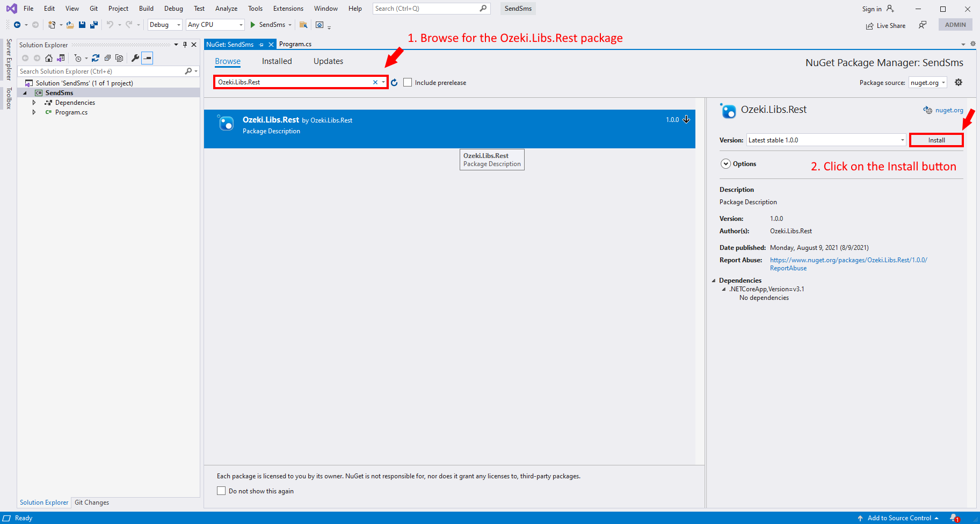Screen dimensions: 980x524
Task: Click the Live Share icon
Action: 869,26
